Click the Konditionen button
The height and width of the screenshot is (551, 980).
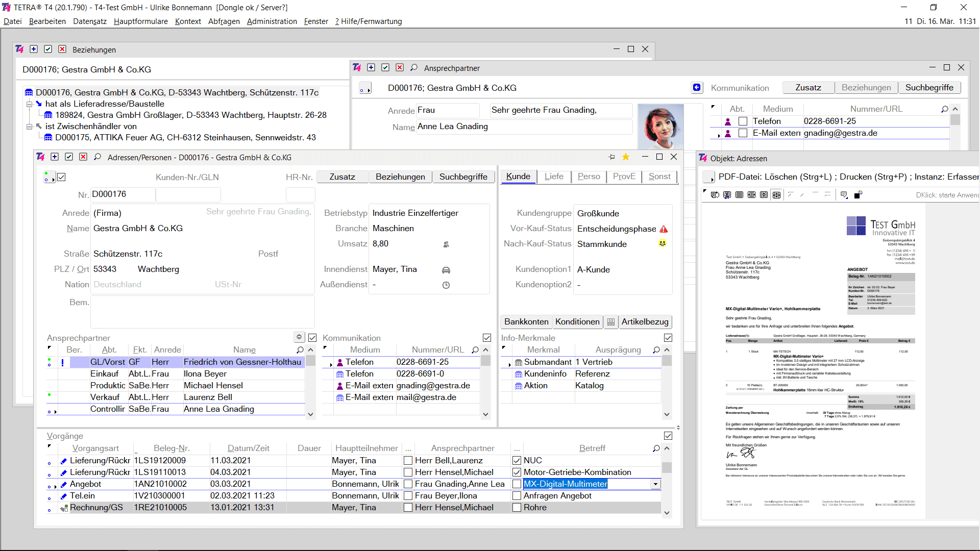point(577,322)
